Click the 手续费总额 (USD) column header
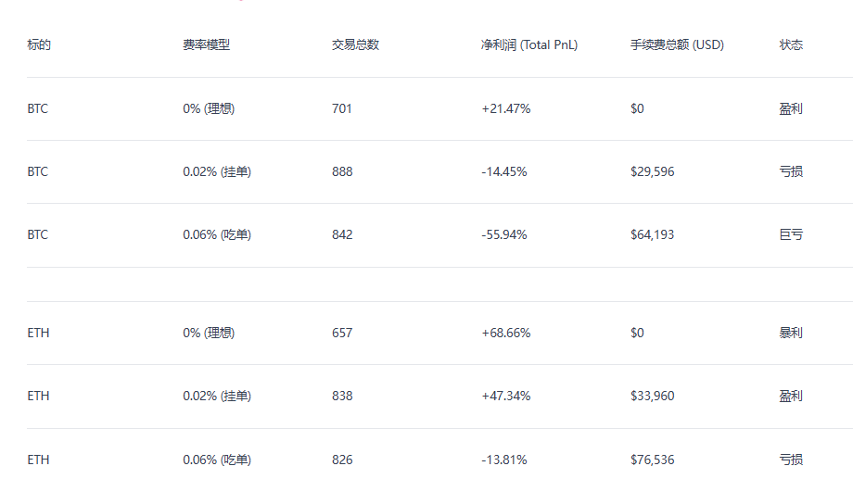The height and width of the screenshot is (504, 853). click(677, 44)
